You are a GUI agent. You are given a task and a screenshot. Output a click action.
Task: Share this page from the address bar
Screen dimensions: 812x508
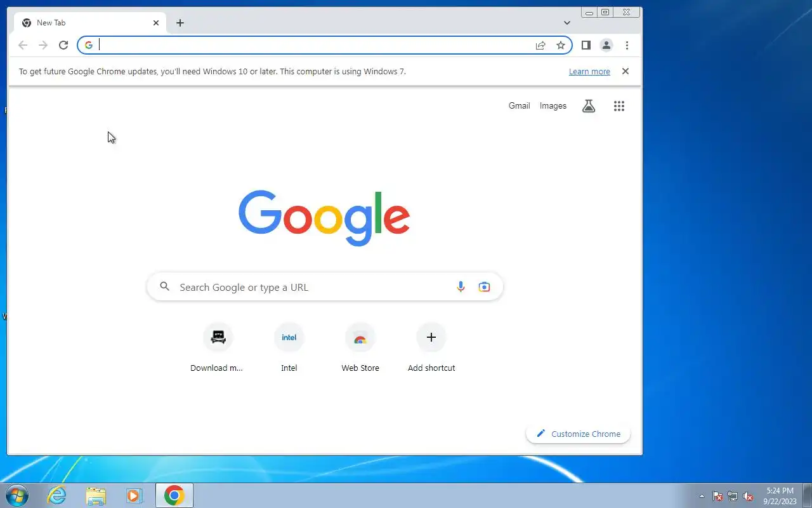pyautogui.click(x=540, y=45)
